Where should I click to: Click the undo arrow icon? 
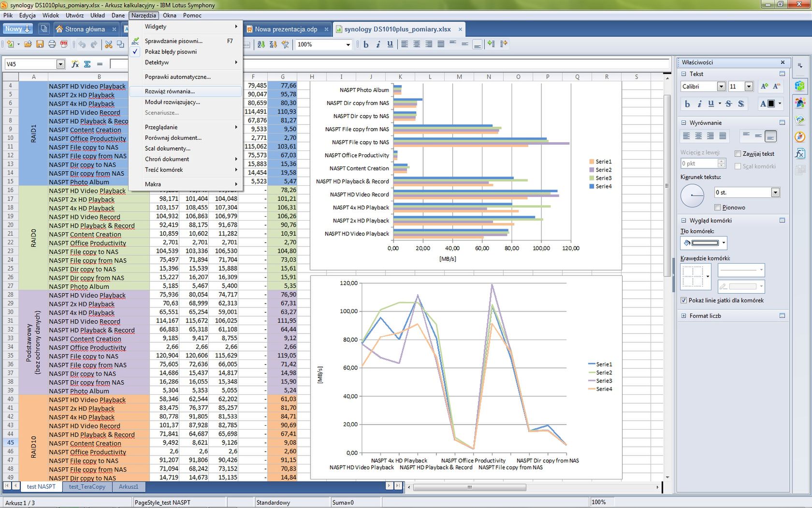click(x=82, y=45)
